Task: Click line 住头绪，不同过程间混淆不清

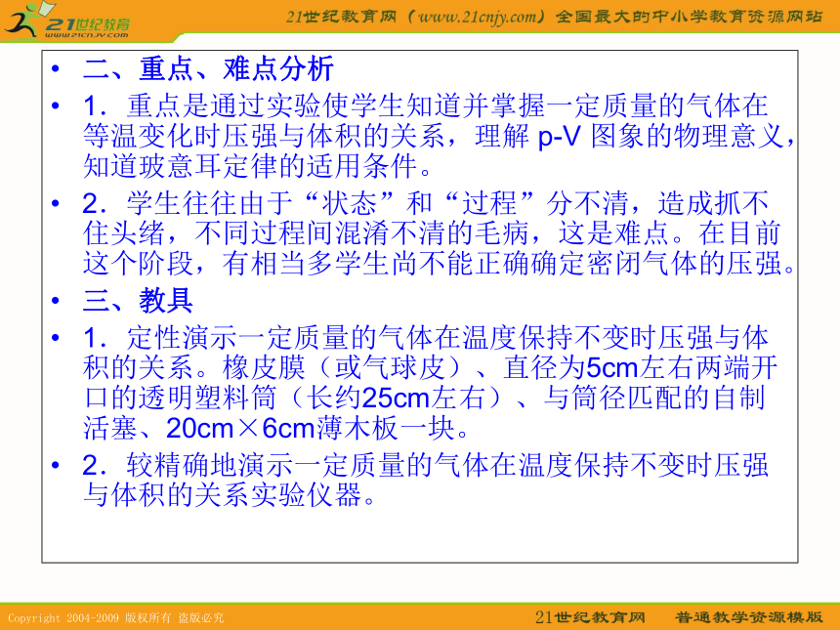Action: click(432, 233)
